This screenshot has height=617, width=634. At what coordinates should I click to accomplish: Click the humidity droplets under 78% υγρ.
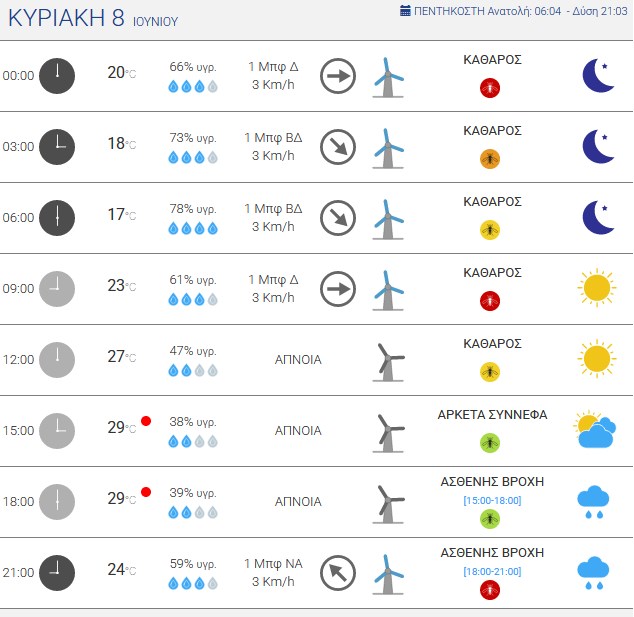[x=193, y=228]
